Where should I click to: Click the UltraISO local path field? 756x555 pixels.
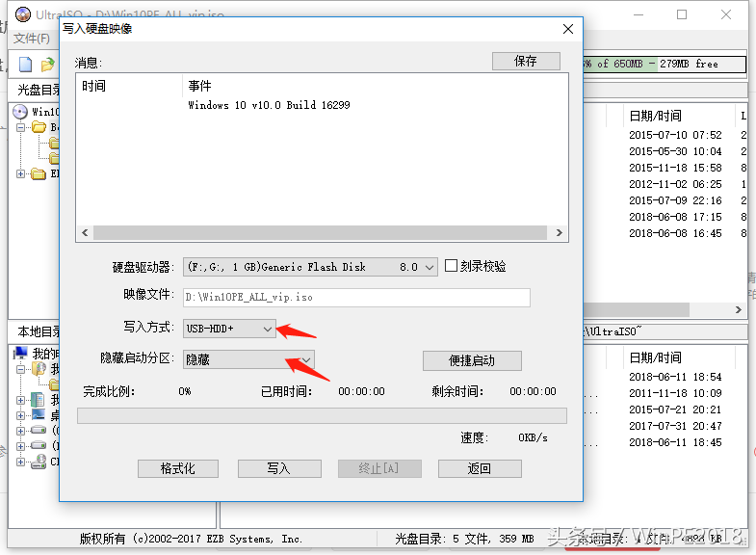[x=665, y=331]
